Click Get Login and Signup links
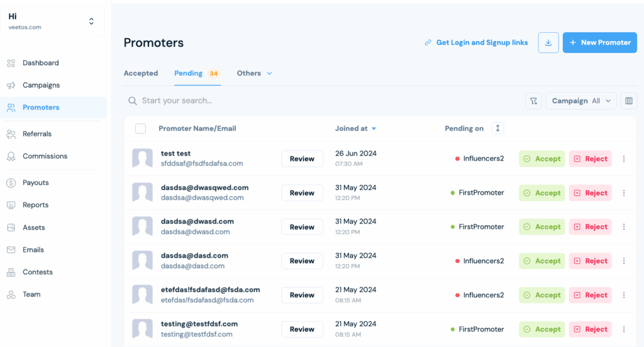This screenshot has height=347, width=644. tap(476, 42)
